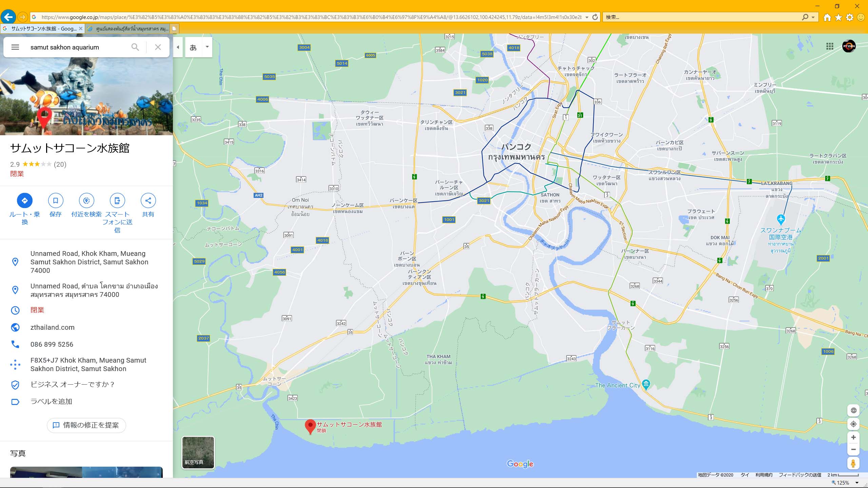Open the Google apps grid icon
This screenshot has width=868, height=488.
[x=830, y=46]
